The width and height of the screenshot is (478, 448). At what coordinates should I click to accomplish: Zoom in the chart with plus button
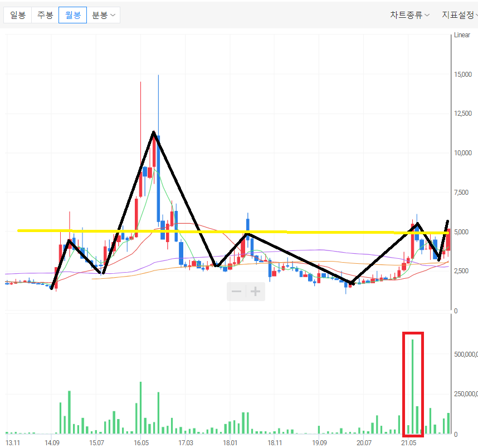pos(256,292)
